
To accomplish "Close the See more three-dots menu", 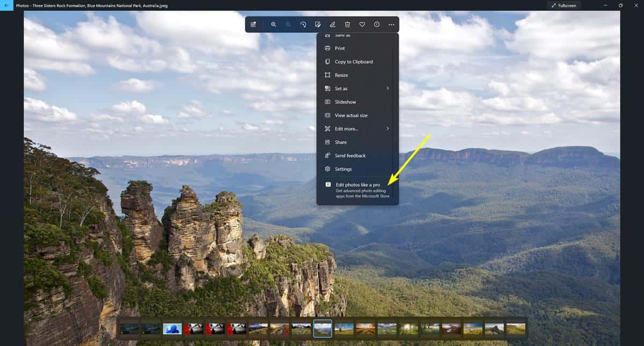I will 392,25.
